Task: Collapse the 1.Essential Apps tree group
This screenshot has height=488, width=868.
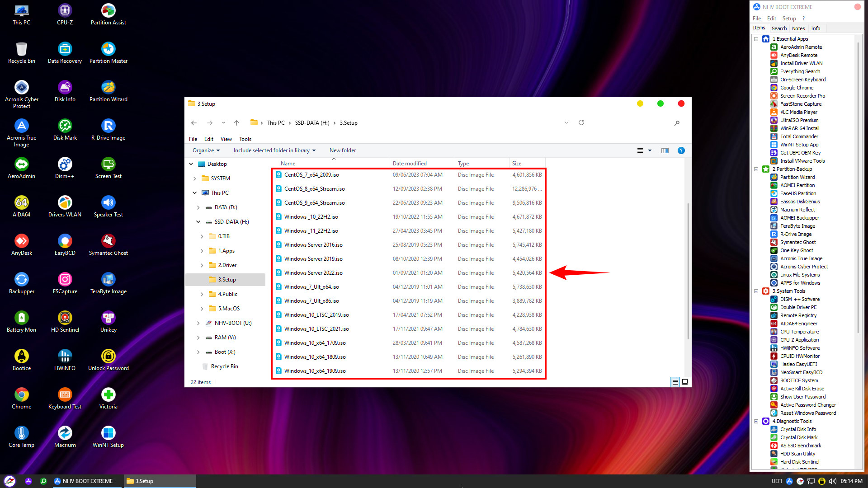Action: click(756, 39)
